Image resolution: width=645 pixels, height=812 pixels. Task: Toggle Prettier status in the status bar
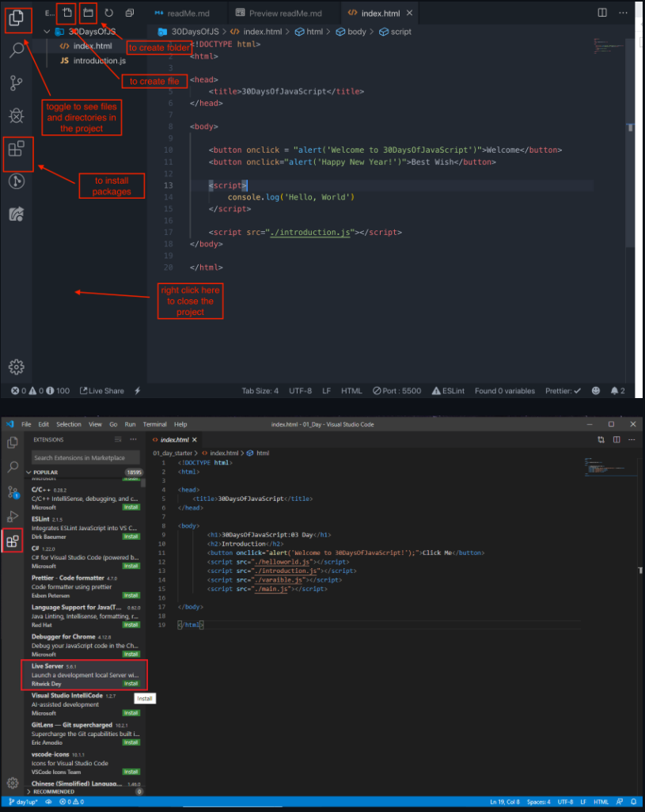coord(563,391)
